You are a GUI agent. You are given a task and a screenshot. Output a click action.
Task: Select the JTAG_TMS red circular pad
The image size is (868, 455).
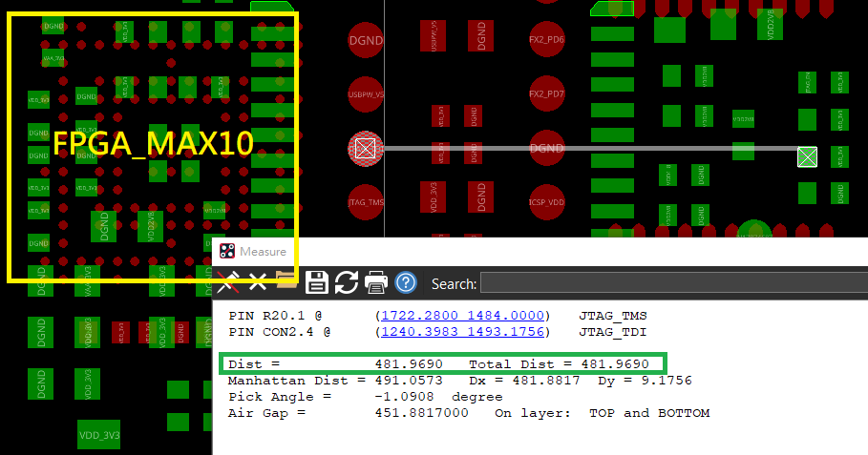tap(366, 202)
